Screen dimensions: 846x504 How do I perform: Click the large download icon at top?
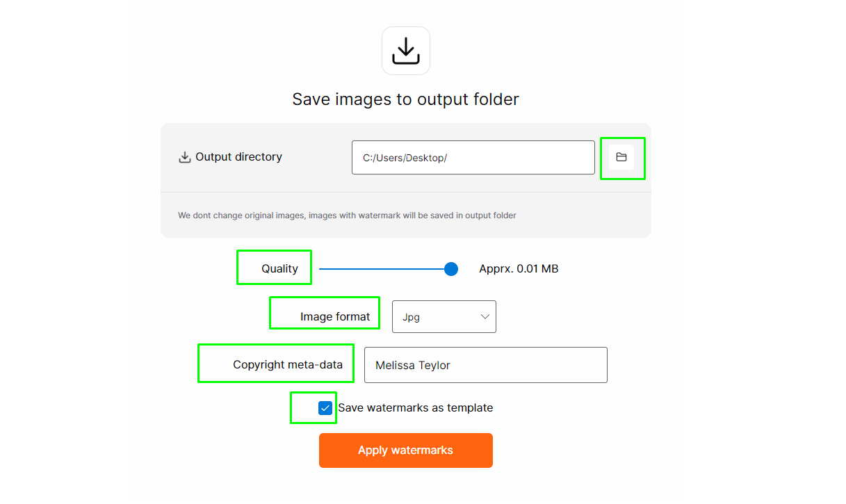[x=406, y=51]
